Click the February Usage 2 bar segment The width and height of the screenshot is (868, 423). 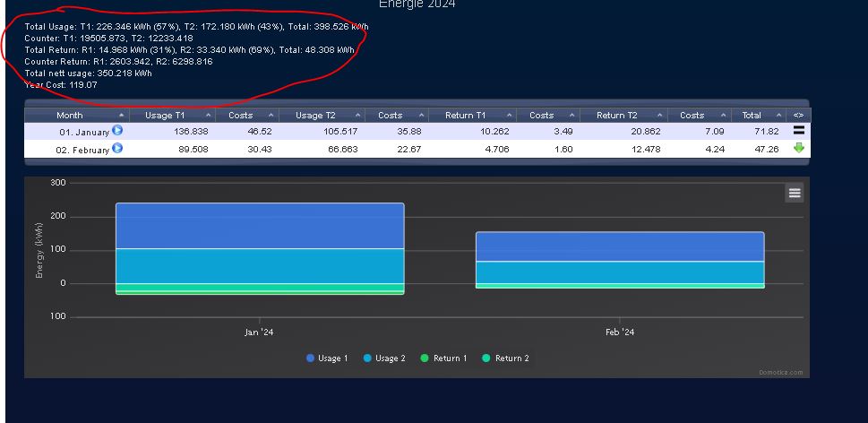[x=620, y=272]
